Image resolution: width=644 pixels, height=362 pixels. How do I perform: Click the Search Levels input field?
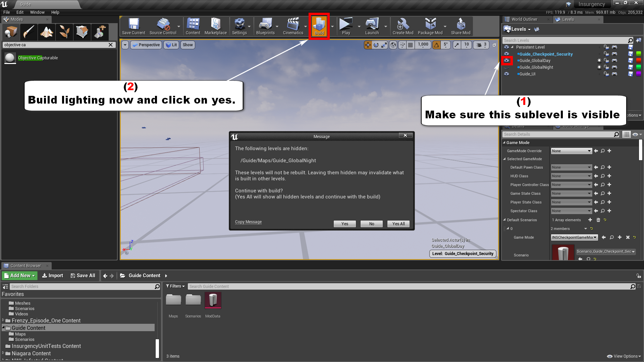(565, 41)
